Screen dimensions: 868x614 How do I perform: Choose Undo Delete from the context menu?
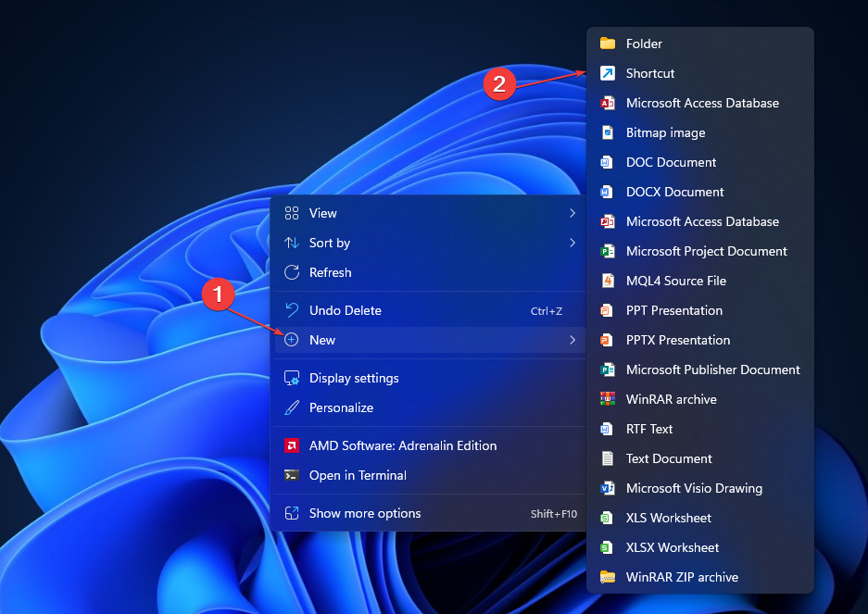tap(430, 310)
